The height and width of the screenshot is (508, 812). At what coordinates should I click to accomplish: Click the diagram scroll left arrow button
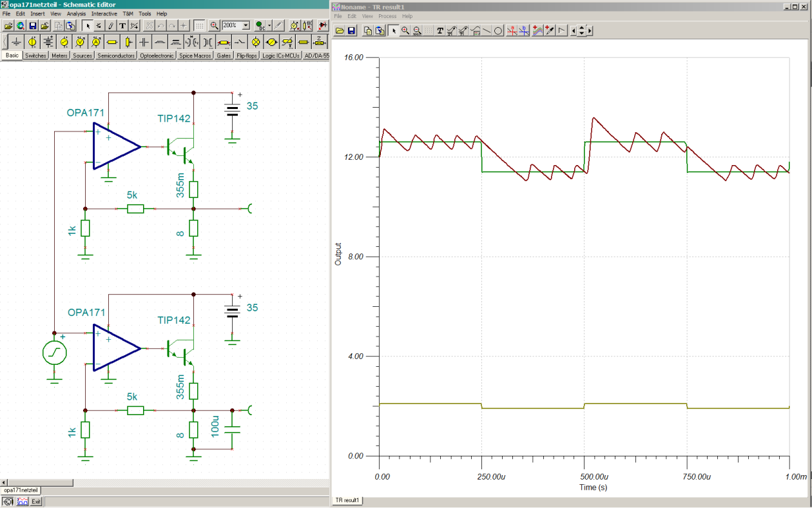click(574, 30)
